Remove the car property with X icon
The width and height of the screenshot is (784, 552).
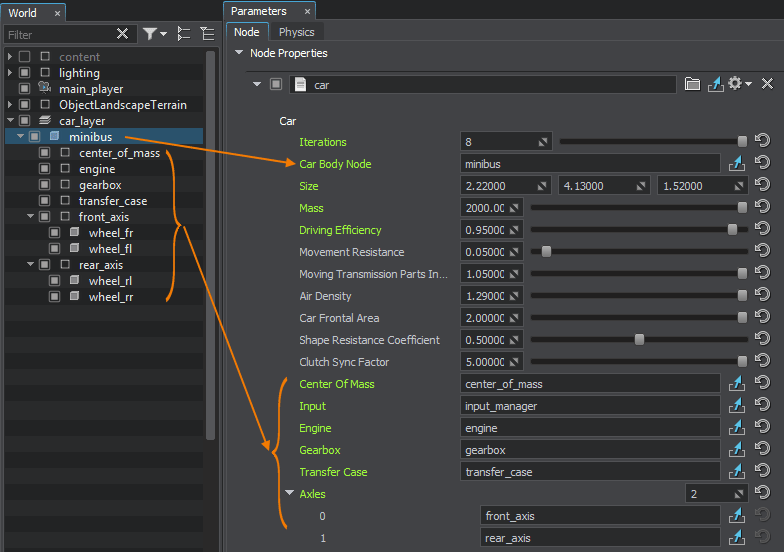(x=767, y=85)
